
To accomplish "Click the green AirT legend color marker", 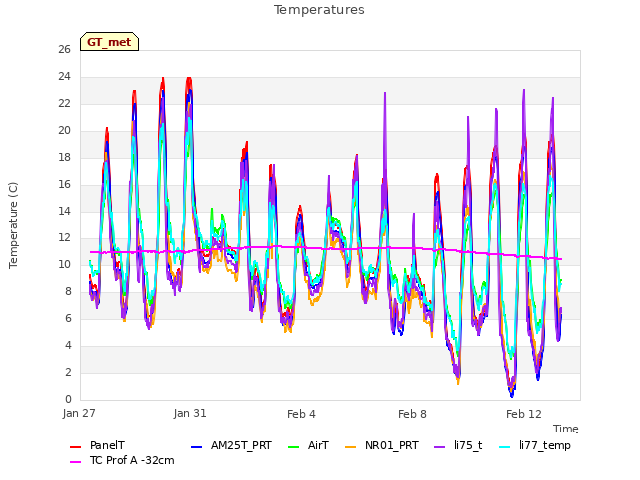I will click(x=293, y=447).
